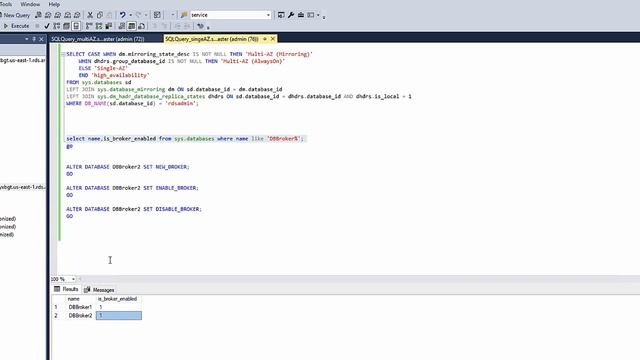Open a Database Engine Query
Viewport: 640px width, 360px height.
tap(38, 15)
